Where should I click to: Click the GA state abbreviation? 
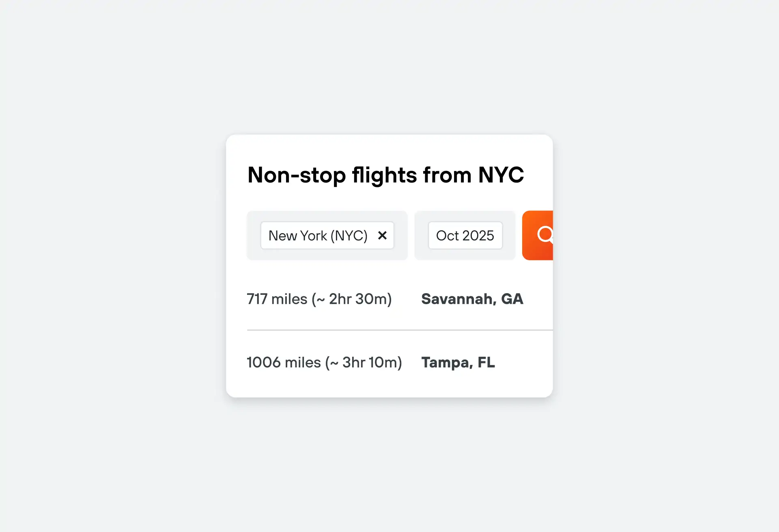click(512, 299)
